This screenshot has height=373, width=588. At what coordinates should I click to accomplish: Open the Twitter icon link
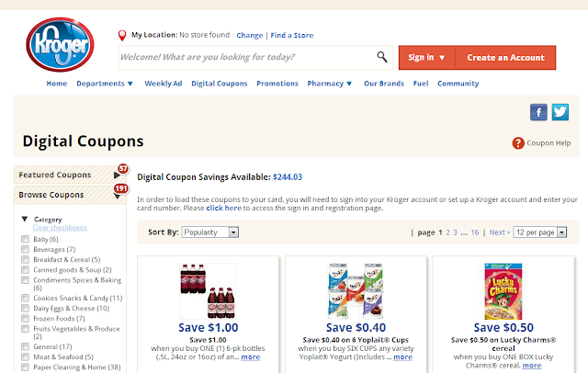coord(560,112)
